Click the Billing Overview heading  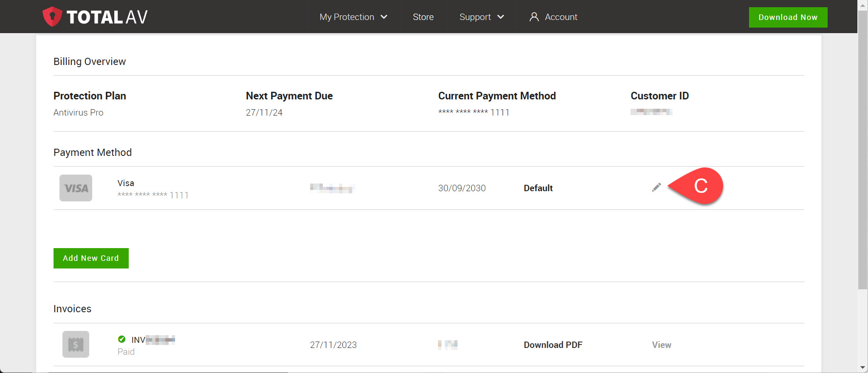pyautogui.click(x=90, y=62)
